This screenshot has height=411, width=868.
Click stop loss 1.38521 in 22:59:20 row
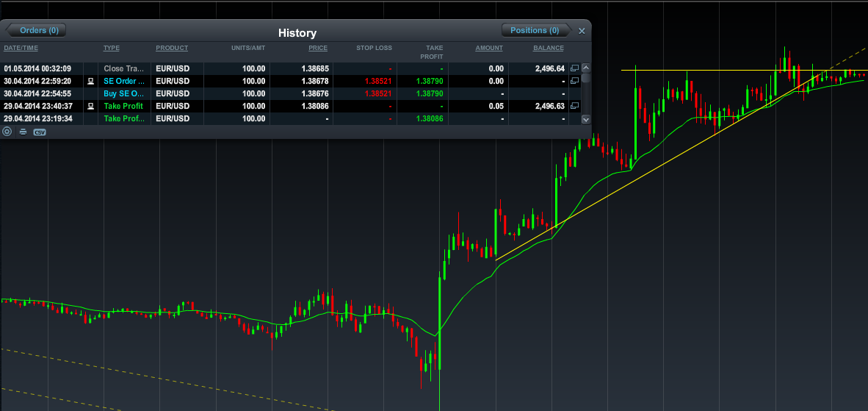point(379,81)
